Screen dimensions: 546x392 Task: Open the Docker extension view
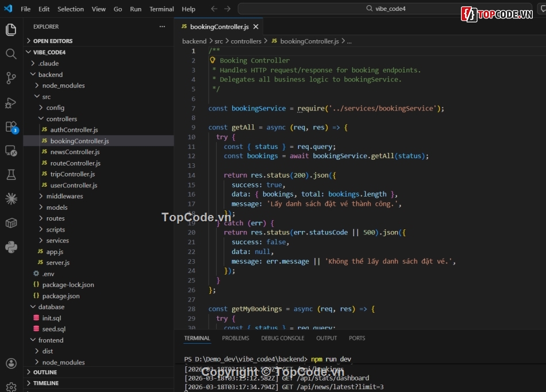click(11, 222)
